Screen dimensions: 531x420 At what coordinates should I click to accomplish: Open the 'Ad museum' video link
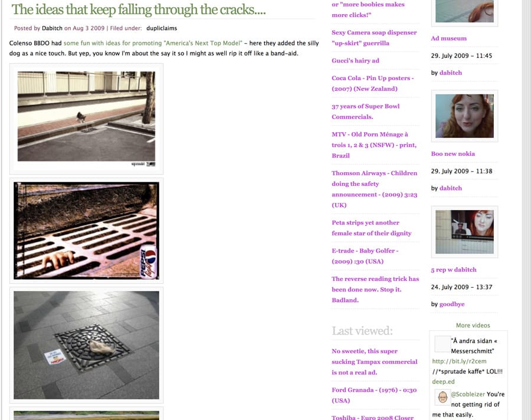(449, 38)
